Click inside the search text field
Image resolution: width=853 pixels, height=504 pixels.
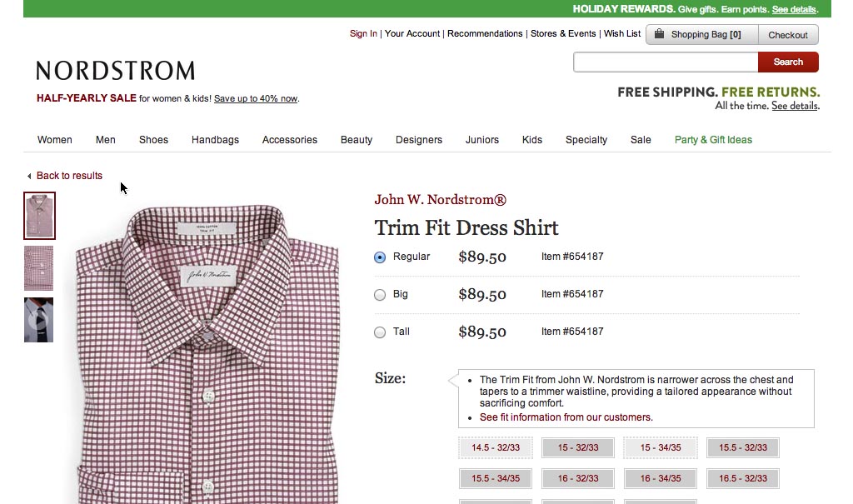665,62
